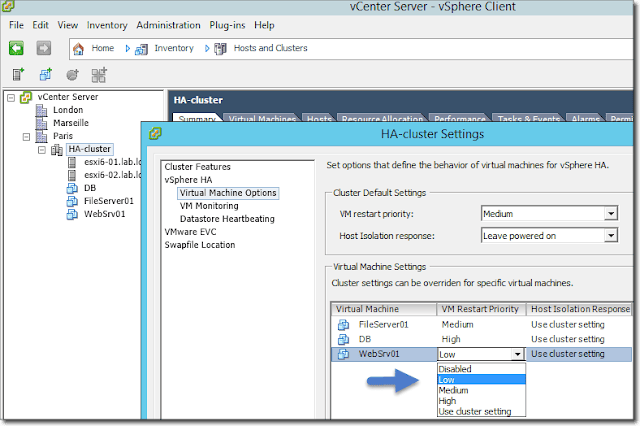Click the third round gray toolbar icon
640x426 pixels.
[x=72, y=75]
